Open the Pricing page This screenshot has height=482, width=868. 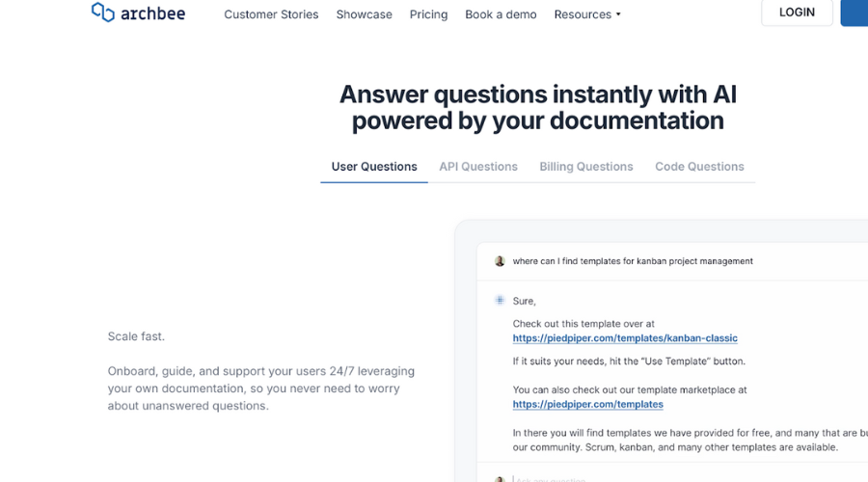click(428, 14)
